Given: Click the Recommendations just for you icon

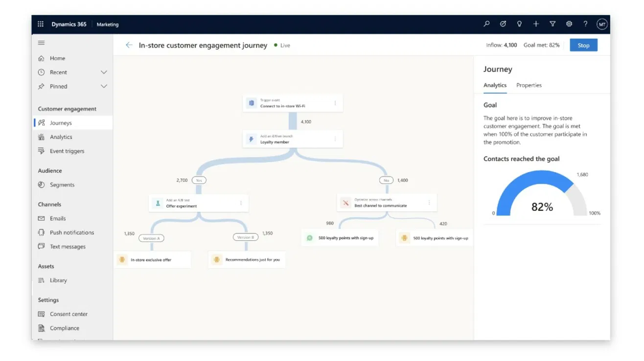Looking at the screenshot, I should click(217, 260).
